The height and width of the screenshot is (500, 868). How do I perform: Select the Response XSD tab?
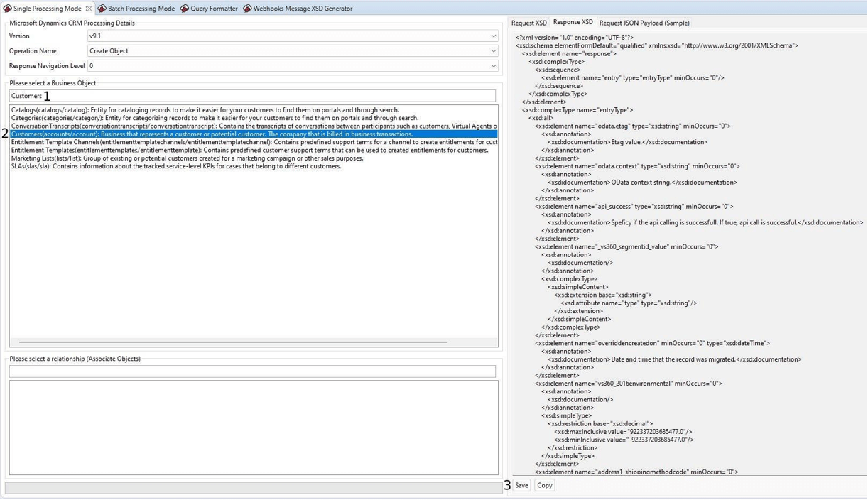[573, 23]
